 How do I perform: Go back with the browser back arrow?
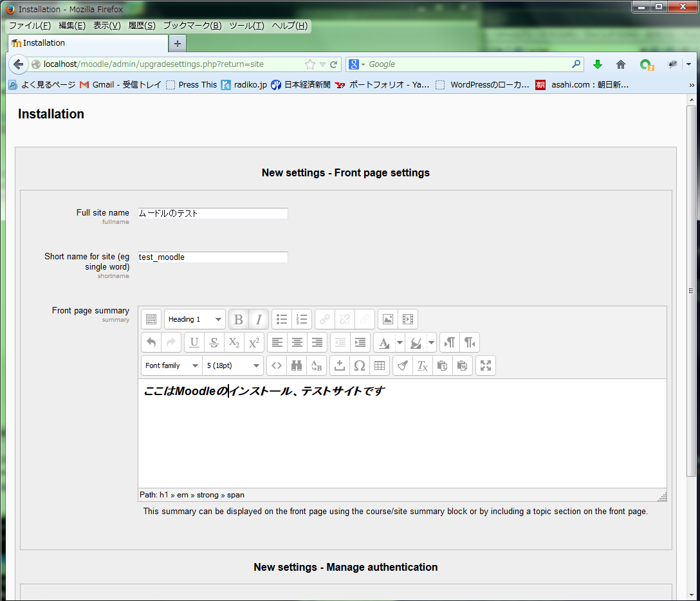18,64
